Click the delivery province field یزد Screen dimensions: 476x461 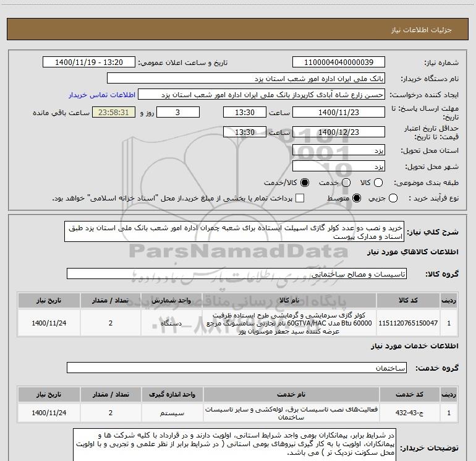(x=339, y=150)
